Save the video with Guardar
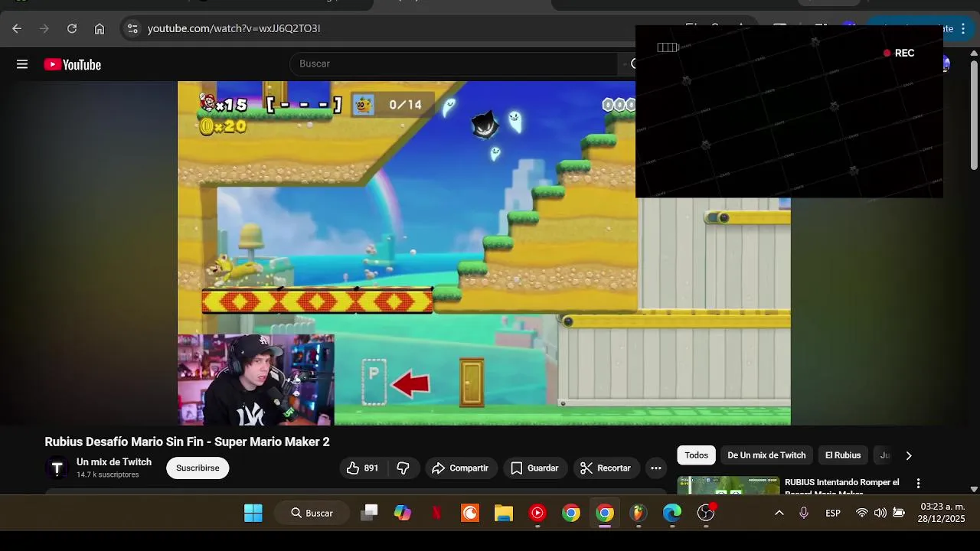Screen dimensions: 980x551 pos(534,468)
